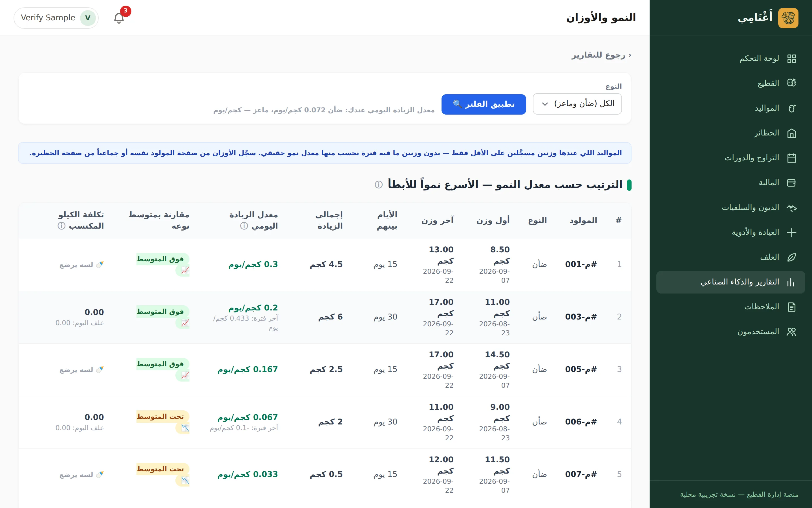The image size is (812, 508).
Task: Click النمو والأوزان page title
Action: point(601,18)
